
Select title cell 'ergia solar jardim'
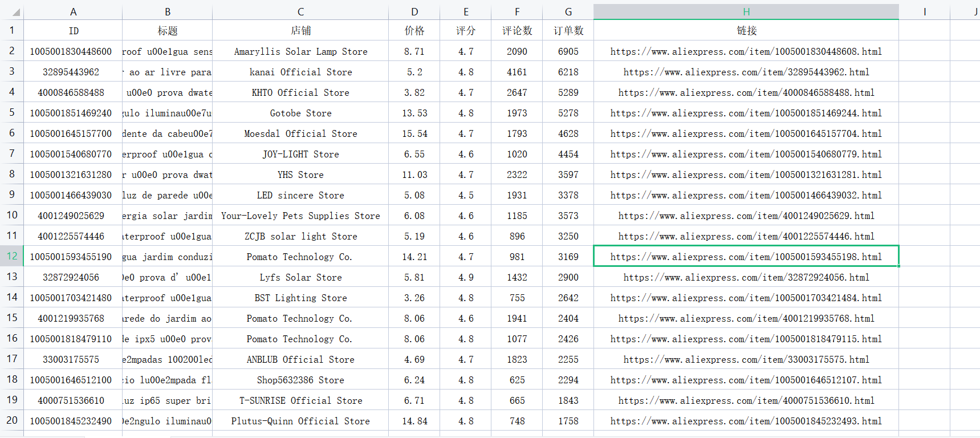tap(168, 215)
